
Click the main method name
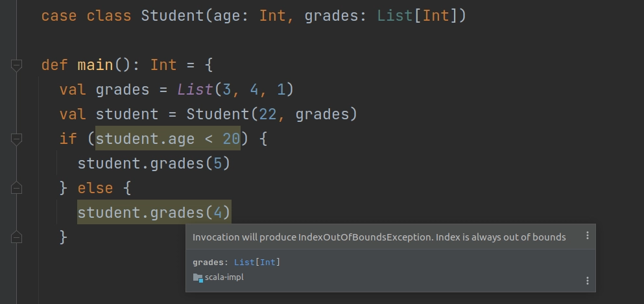point(95,65)
